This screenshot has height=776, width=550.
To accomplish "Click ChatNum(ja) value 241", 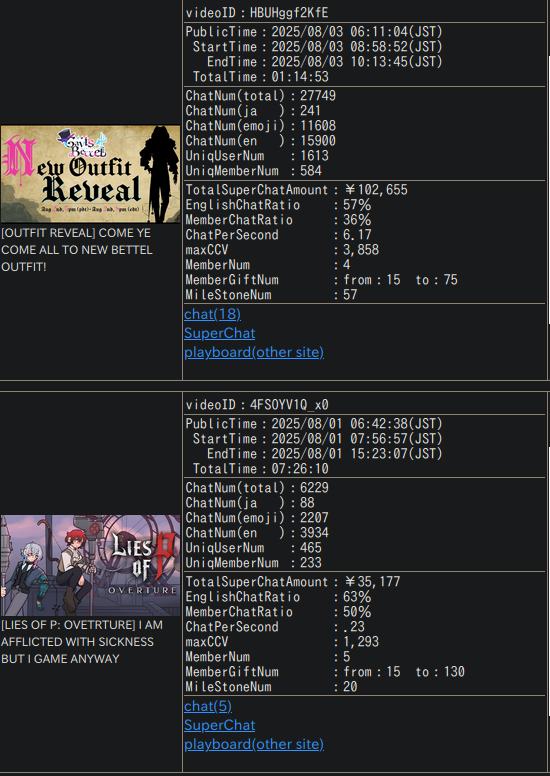I will click(310, 110).
